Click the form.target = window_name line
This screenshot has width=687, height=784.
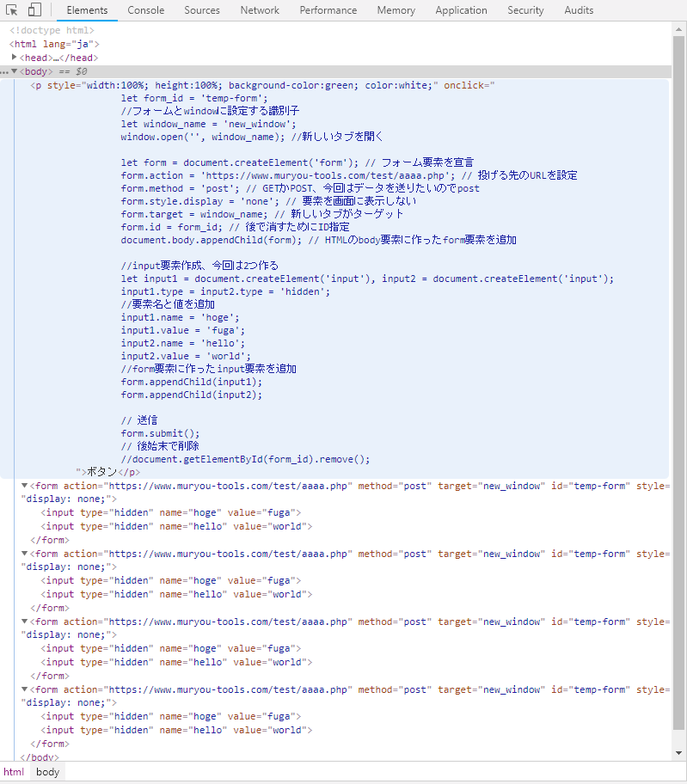[x=262, y=214]
